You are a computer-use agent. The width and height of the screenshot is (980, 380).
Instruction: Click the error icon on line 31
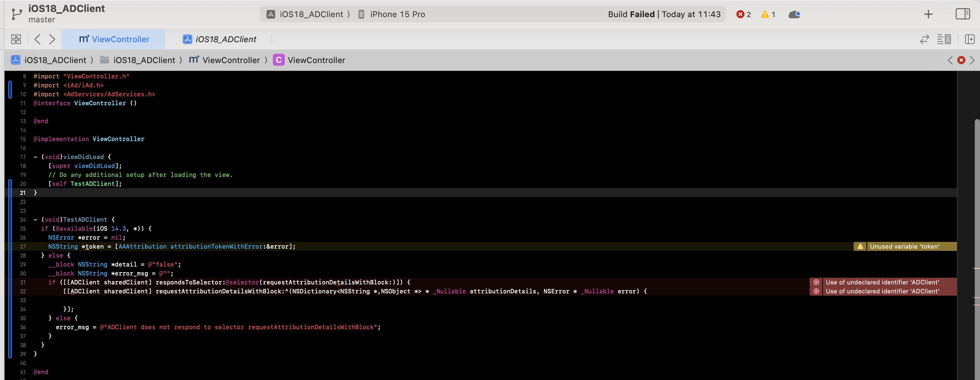pyautogui.click(x=816, y=282)
